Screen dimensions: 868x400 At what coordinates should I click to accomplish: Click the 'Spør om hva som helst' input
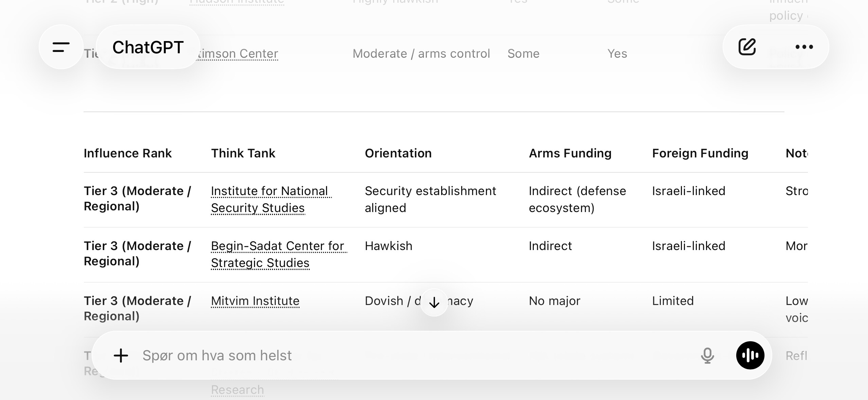tap(408, 356)
